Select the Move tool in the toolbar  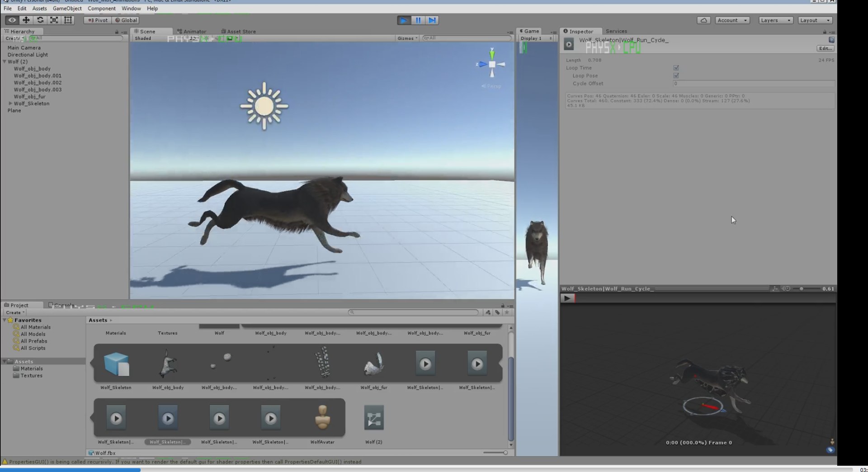pos(26,20)
